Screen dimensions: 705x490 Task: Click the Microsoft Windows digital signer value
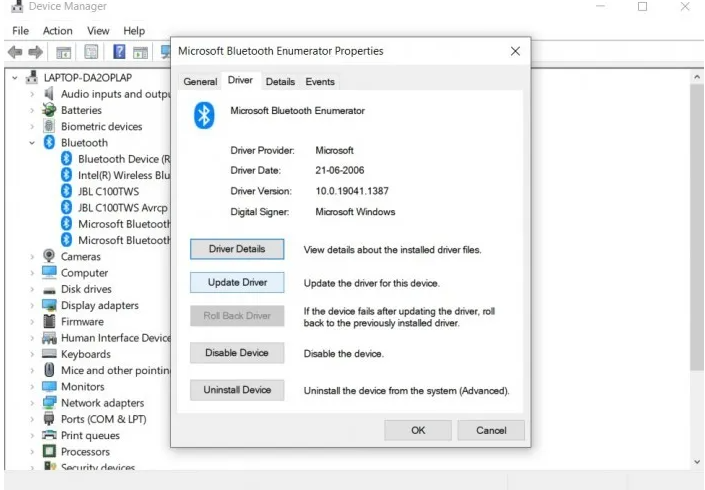click(355, 212)
